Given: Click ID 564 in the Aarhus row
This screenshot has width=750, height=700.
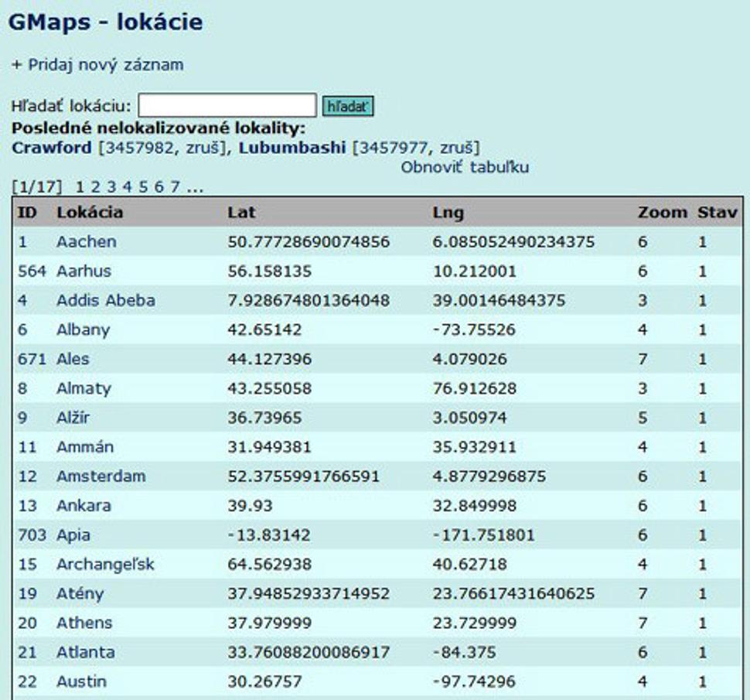Looking at the screenshot, I should (32, 271).
